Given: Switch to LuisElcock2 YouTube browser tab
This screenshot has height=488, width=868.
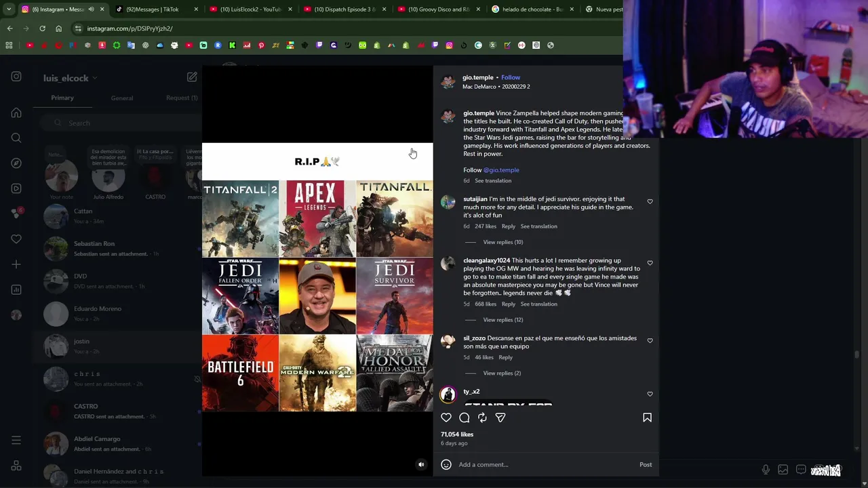Looking at the screenshot, I should [x=251, y=9].
